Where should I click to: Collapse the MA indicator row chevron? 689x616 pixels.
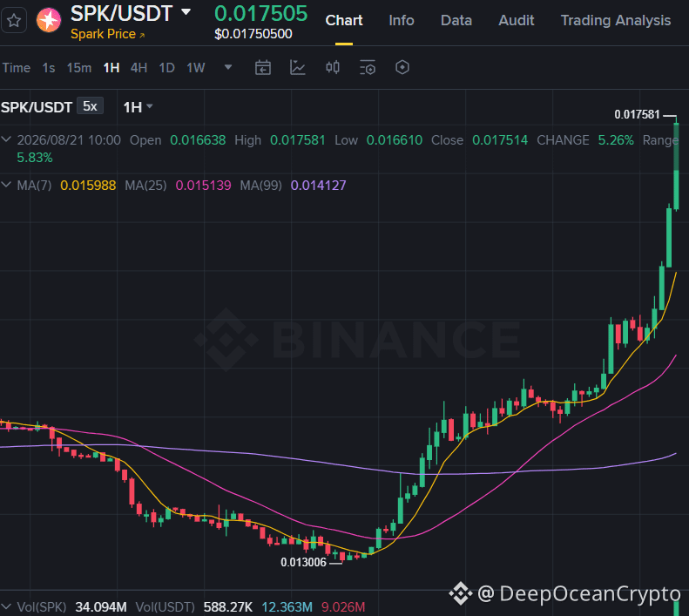[x=6, y=185]
